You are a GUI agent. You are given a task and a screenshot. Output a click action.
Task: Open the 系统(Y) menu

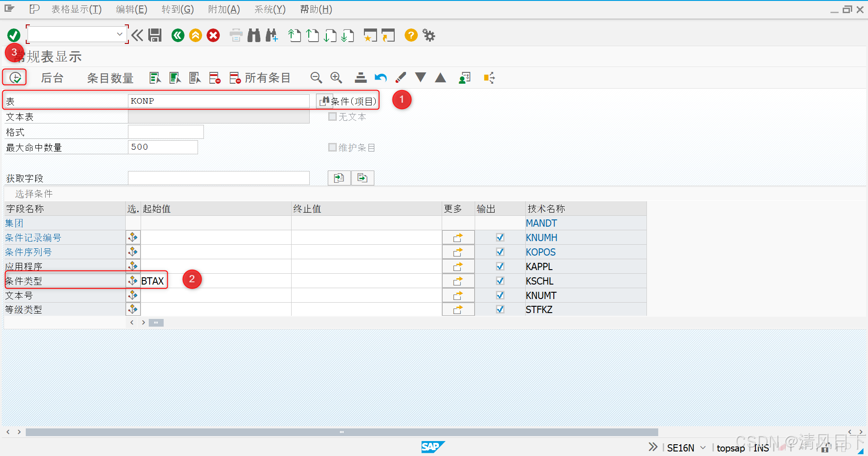click(x=270, y=9)
